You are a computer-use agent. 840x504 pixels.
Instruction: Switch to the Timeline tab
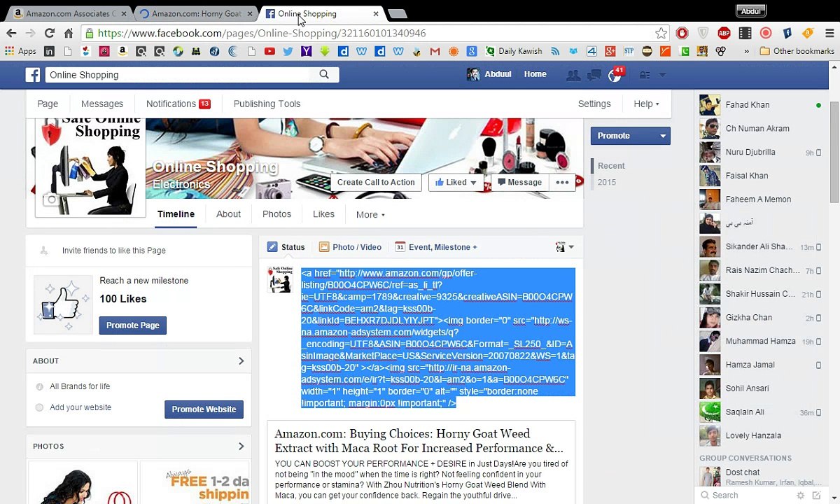point(176,214)
